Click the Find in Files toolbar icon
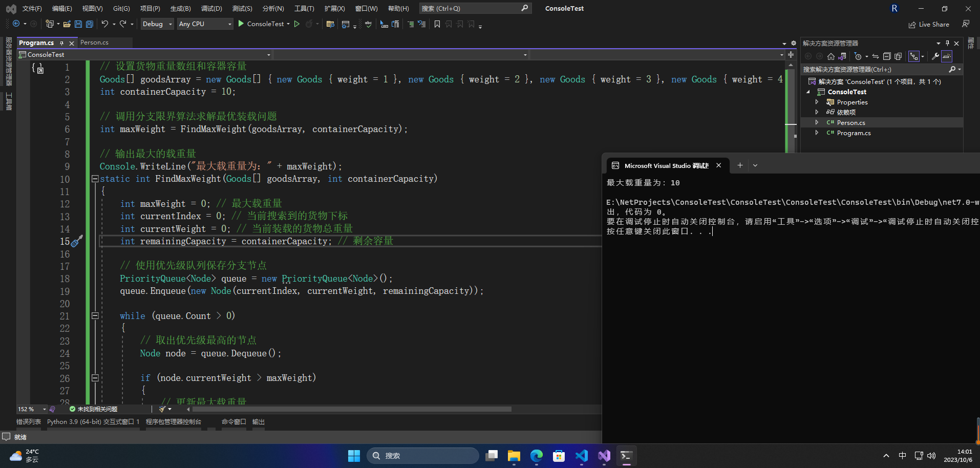 pyautogui.click(x=330, y=24)
